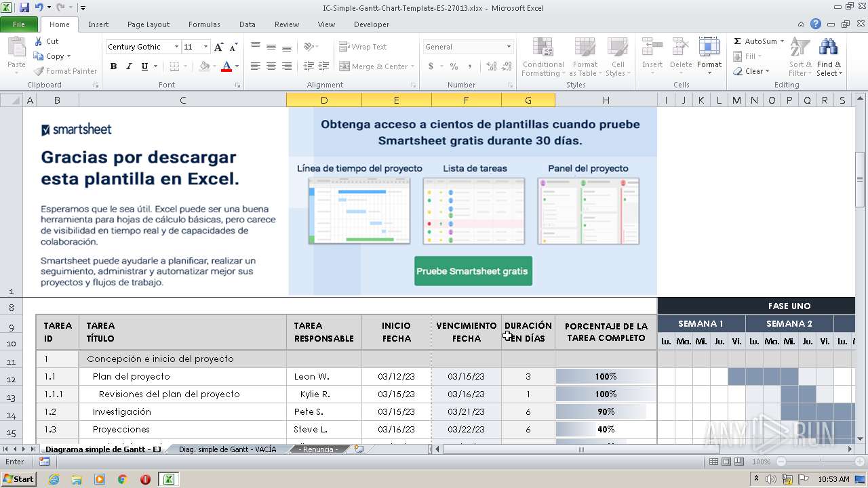Click the Select All corner button

pyautogui.click(x=12, y=100)
